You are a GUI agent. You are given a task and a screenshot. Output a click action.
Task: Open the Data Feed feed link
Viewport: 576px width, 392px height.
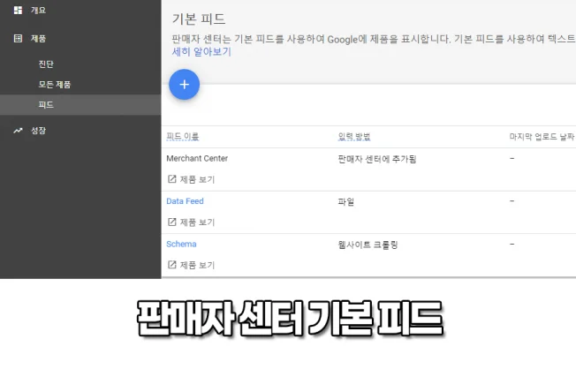185,201
